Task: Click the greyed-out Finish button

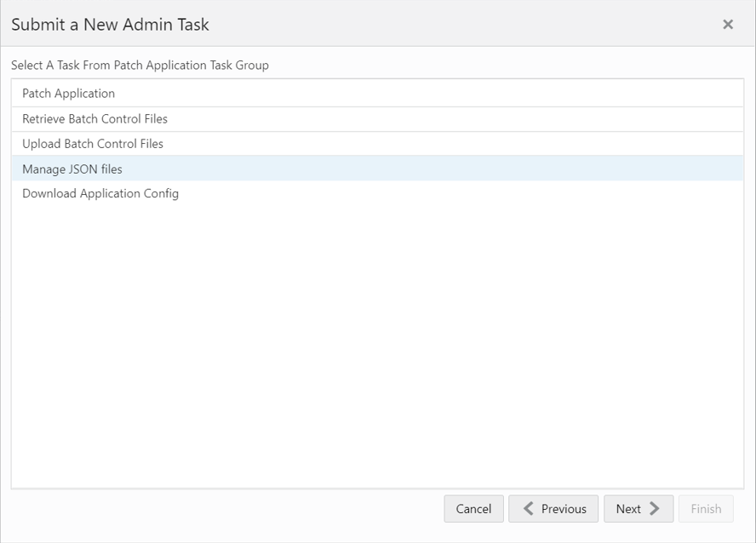Action: coord(706,509)
